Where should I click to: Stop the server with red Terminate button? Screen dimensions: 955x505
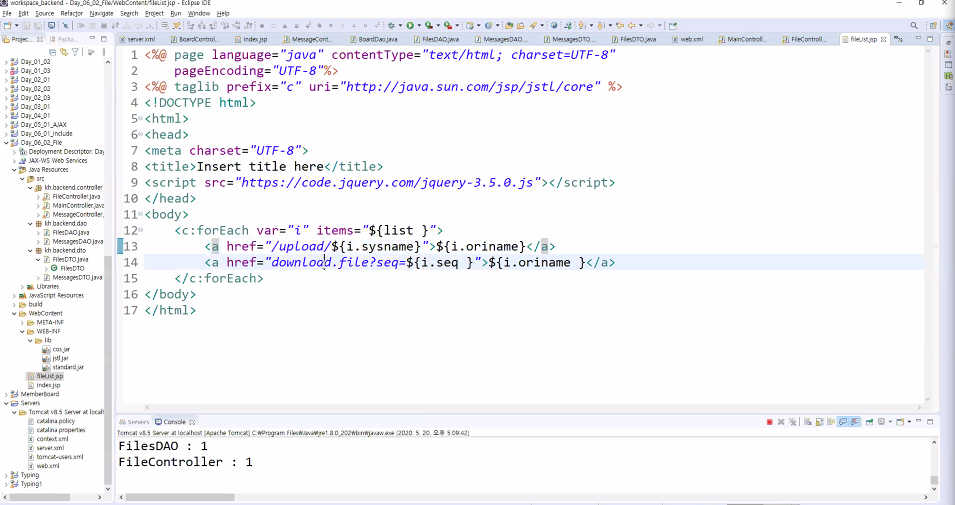pos(770,422)
